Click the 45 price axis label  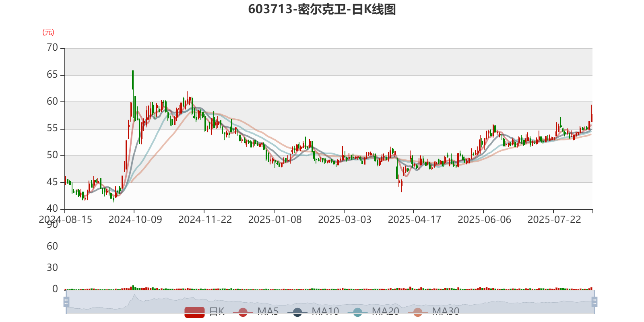point(52,182)
